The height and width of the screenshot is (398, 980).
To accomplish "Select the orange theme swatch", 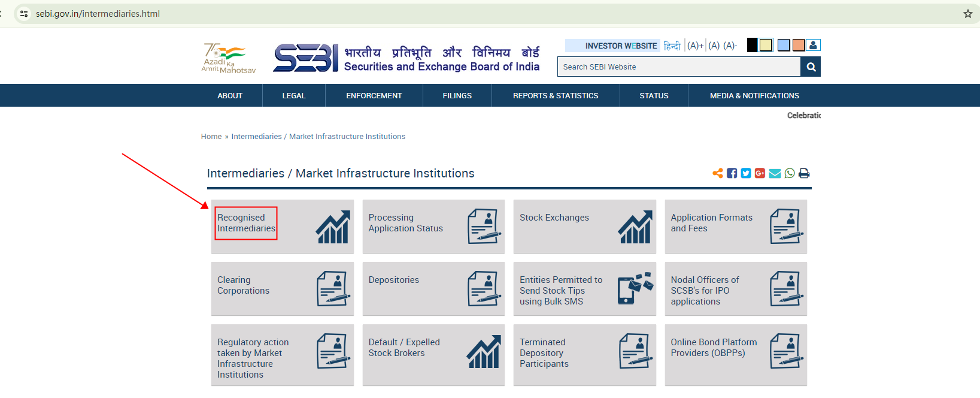I will (799, 45).
